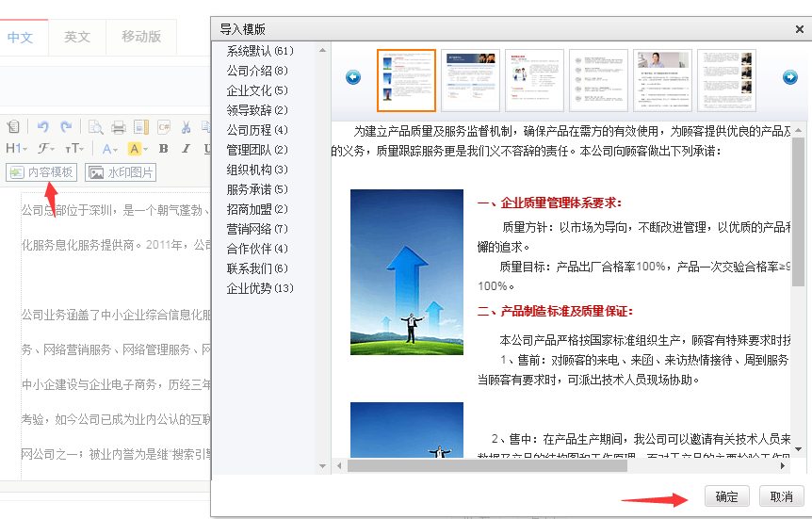Open the font family dropdown
Viewport: 812px width, 519px height.
click(x=45, y=149)
